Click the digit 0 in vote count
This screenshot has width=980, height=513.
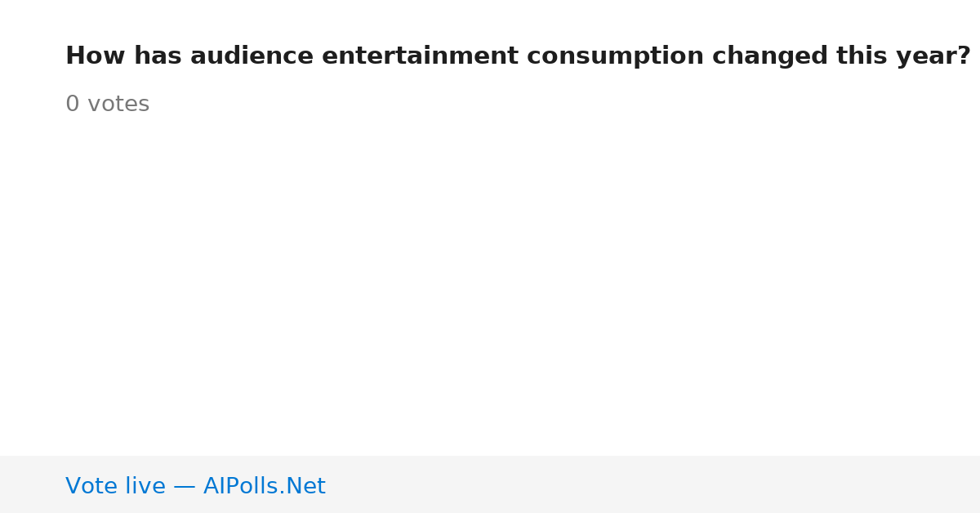[x=73, y=105]
